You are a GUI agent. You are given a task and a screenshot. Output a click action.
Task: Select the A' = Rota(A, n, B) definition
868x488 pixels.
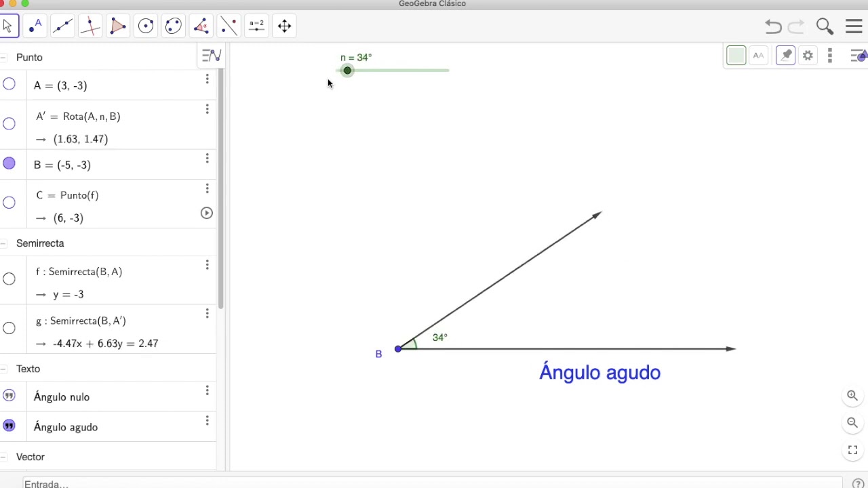click(x=78, y=117)
